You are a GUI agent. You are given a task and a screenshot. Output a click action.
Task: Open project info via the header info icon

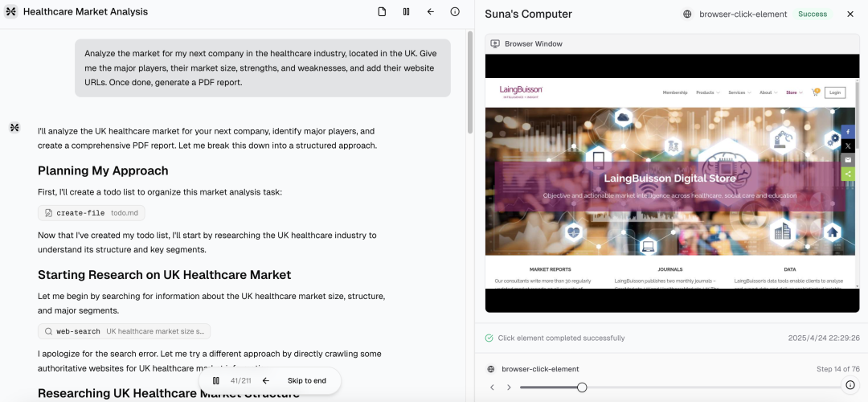pyautogui.click(x=455, y=11)
